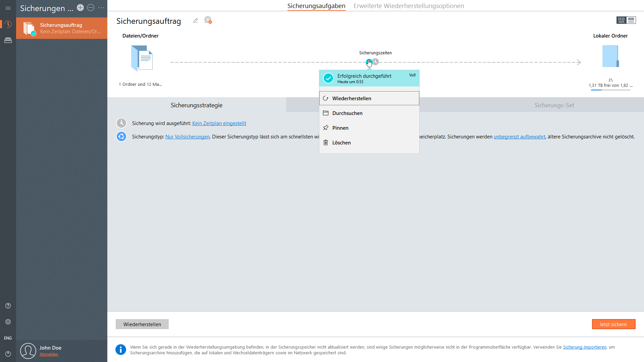644x362 pixels.
Task: Click the Kein Zeitplan eingestellt link
Action: 219,123
